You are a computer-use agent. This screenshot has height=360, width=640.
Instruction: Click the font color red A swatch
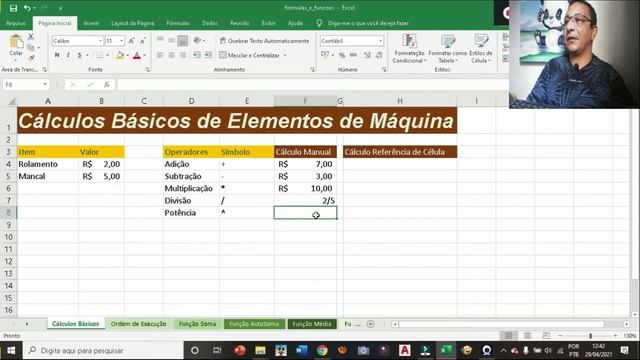(x=137, y=56)
